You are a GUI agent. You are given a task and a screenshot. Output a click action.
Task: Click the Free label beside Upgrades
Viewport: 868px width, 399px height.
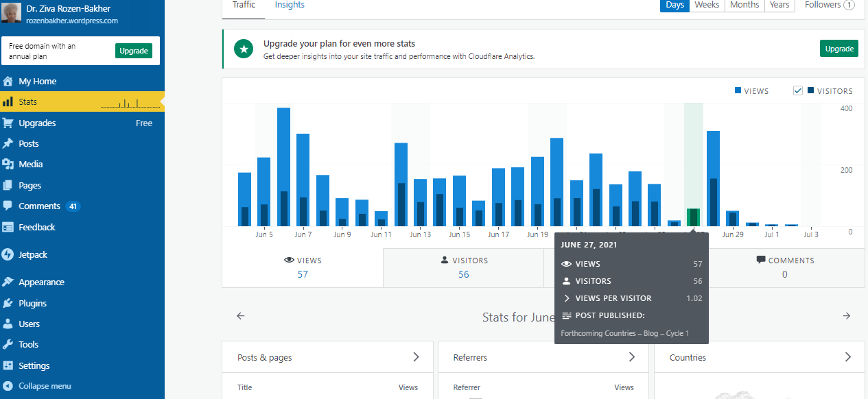pyautogui.click(x=144, y=123)
